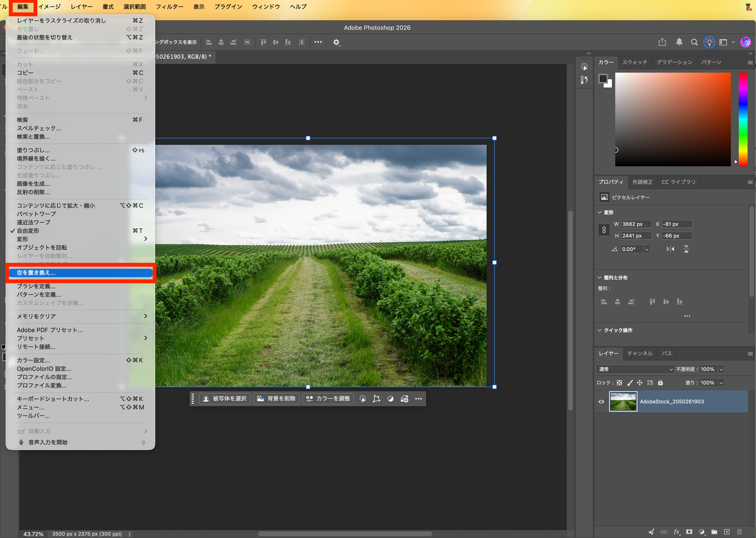Image resolution: width=756 pixels, height=538 pixels.
Task: Toggle the width-height link in 変形
Action: [x=604, y=230]
